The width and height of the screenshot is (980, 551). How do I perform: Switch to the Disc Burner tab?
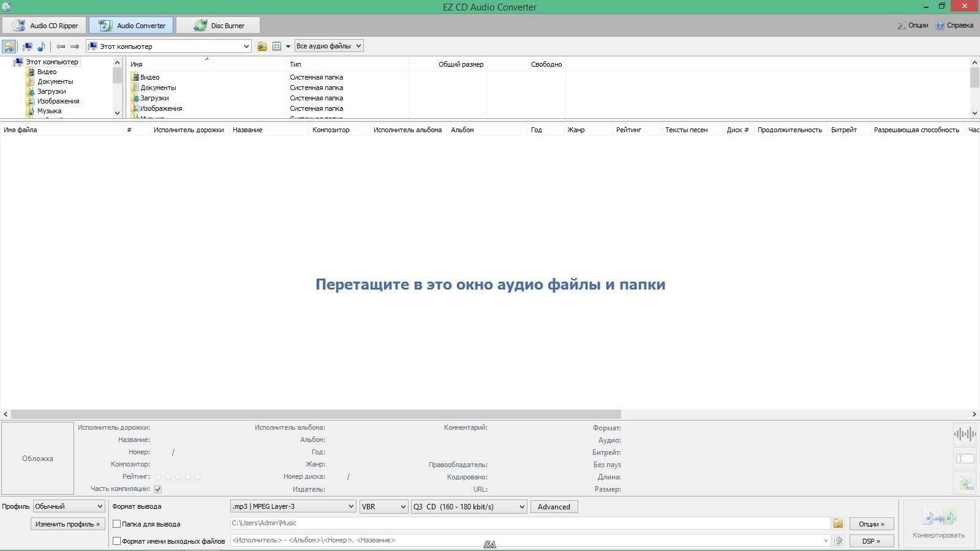tap(218, 25)
